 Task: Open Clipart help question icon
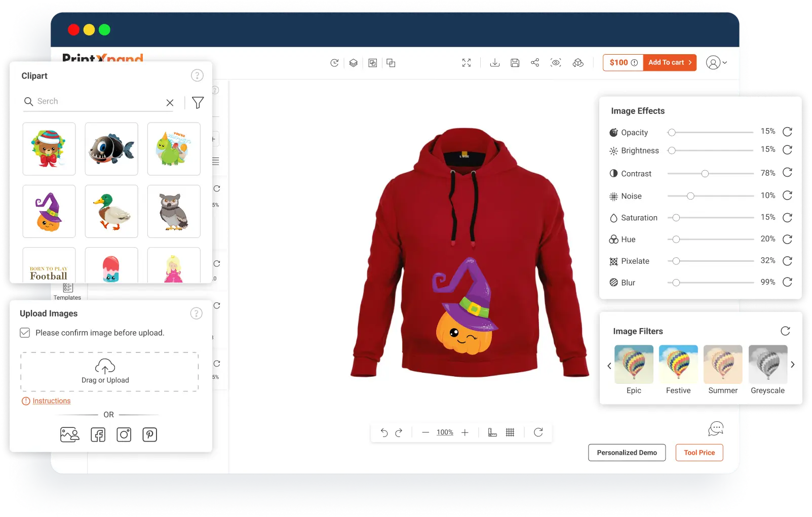(x=197, y=75)
